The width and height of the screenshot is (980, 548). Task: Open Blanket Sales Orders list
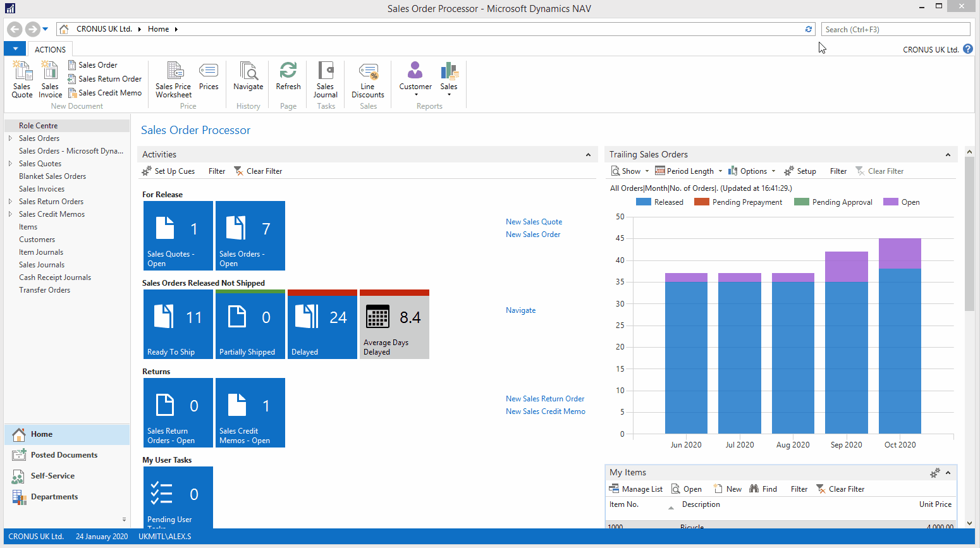point(52,176)
